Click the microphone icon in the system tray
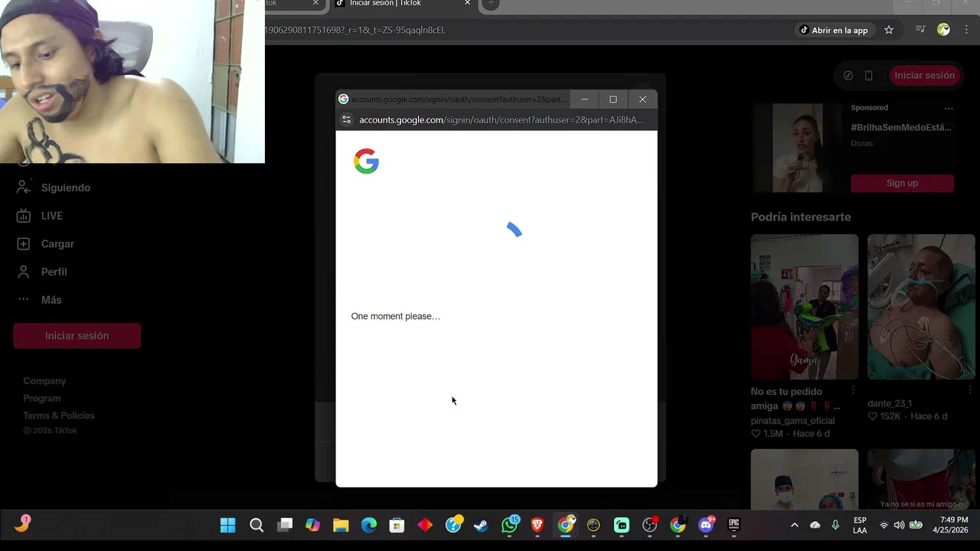 (835, 525)
